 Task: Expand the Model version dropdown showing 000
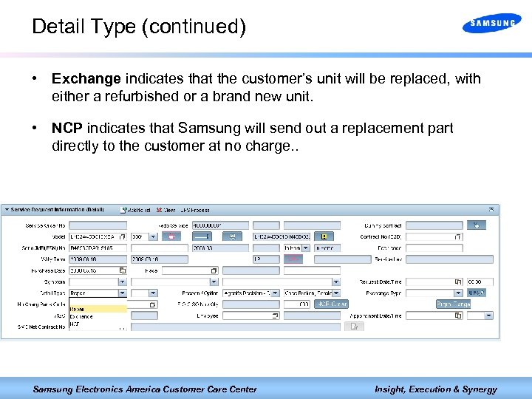pyautogui.click(x=154, y=236)
